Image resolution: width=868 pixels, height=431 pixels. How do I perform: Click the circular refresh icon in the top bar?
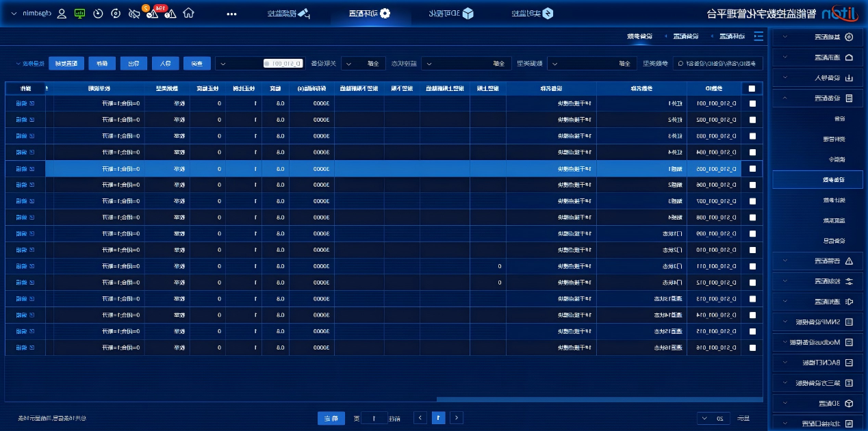pos(116,13)
